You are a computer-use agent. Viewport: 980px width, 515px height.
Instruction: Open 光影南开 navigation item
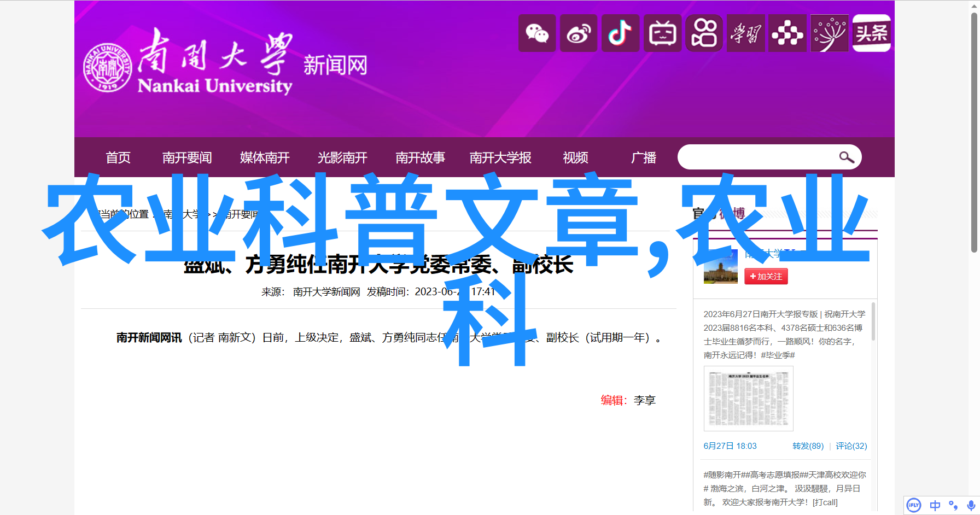[342, 158]
